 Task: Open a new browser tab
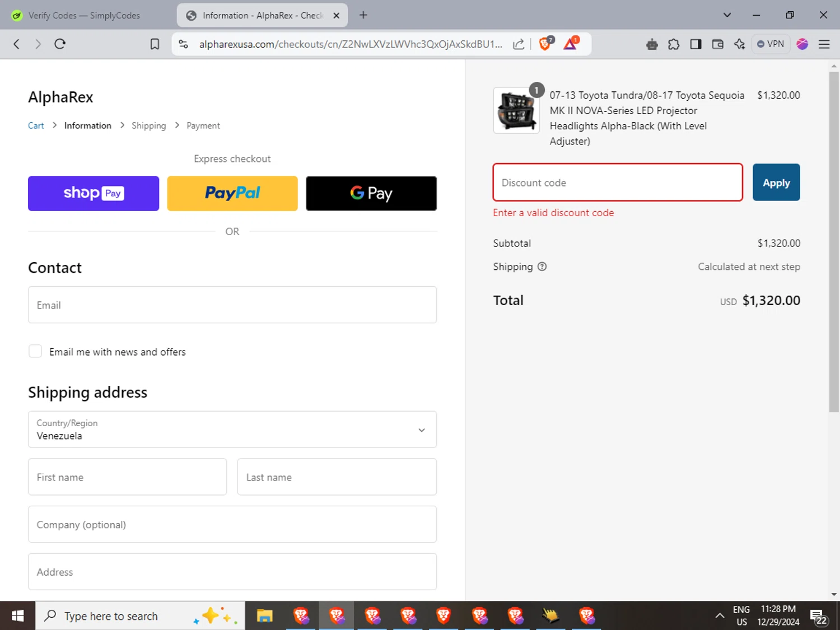[x=363, y=15]
